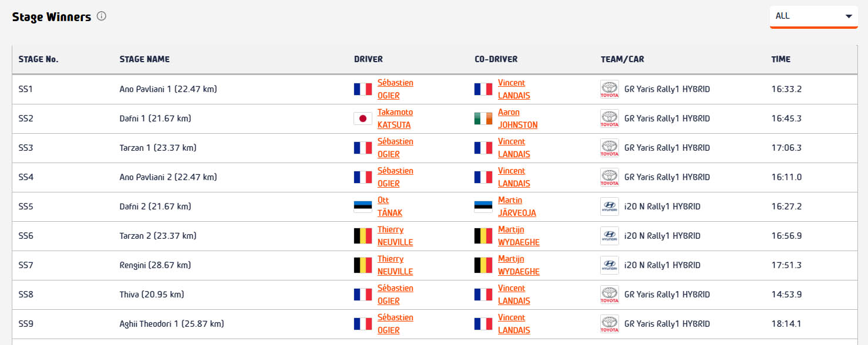The image size is (868, 345).
Task: Click the Belgian flag beside Thierry Neuville in SS6
Action: point(362,236)
